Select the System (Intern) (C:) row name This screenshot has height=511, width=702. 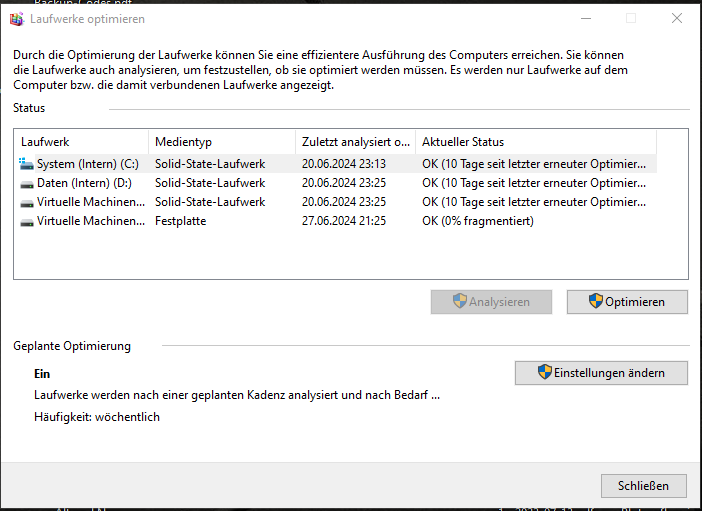[x=88, y=164]
